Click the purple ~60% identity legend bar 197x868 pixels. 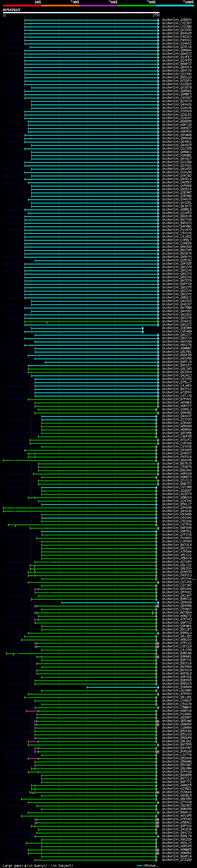[99, 6]
